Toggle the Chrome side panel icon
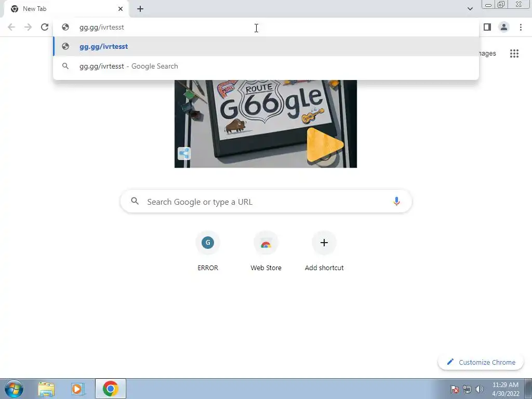The image size is (532, 399). (487, 27)
